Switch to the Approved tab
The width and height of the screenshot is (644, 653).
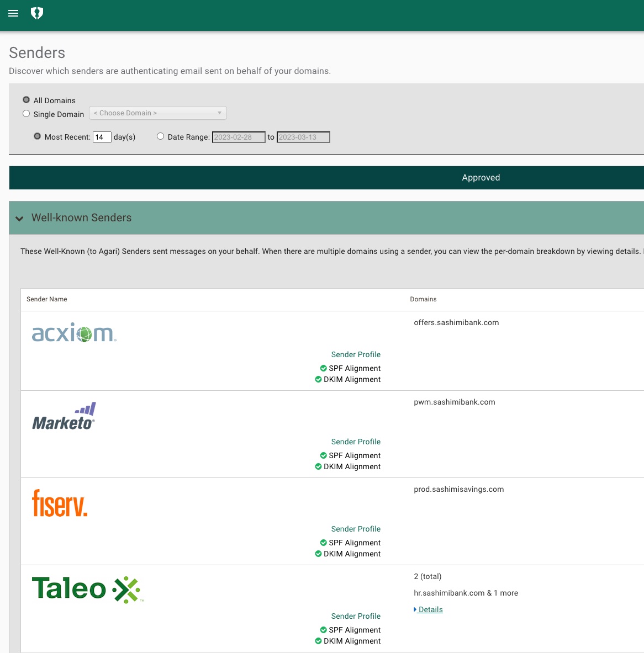click(481, 177)
